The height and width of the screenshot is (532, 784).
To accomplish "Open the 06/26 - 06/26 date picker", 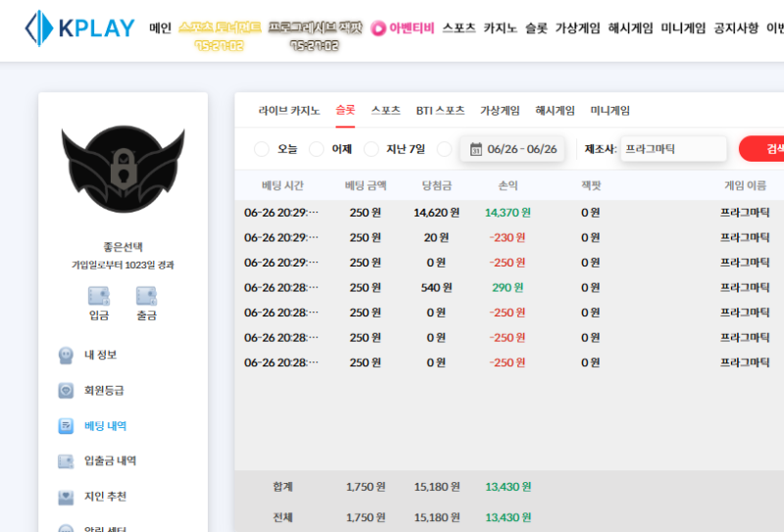I will point(513,149).
